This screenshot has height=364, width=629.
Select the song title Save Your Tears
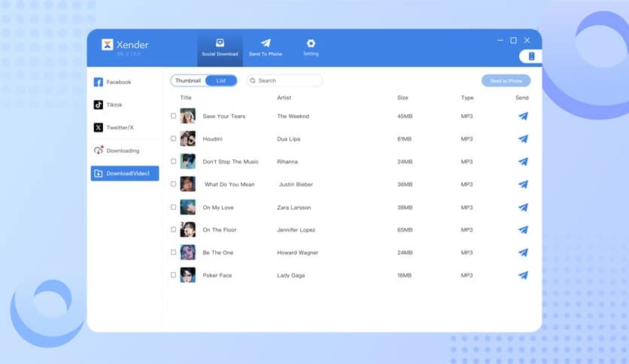point(224,117)
